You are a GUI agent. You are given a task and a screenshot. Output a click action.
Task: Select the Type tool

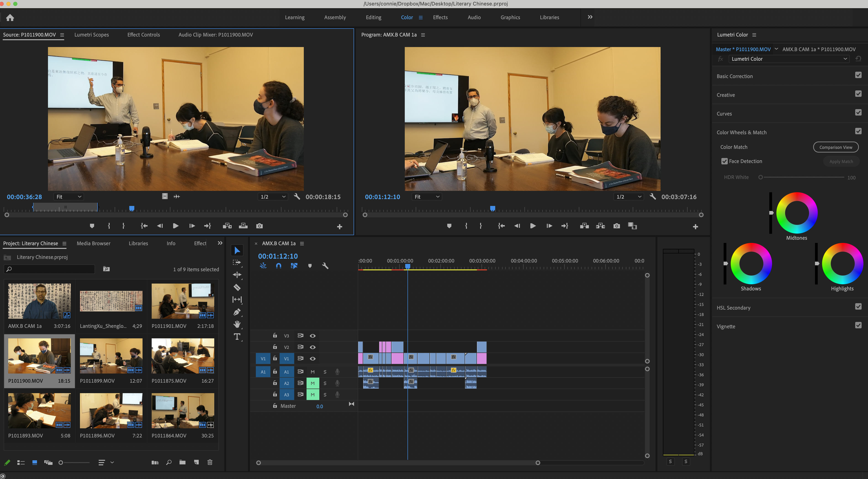(x=237, y=337)
